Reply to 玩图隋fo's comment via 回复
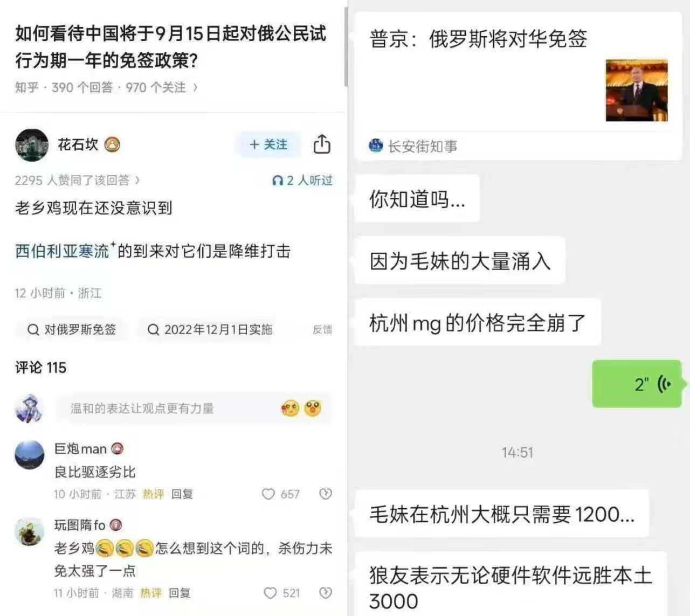This screenshot has height=616, width=690. point(180,593)
